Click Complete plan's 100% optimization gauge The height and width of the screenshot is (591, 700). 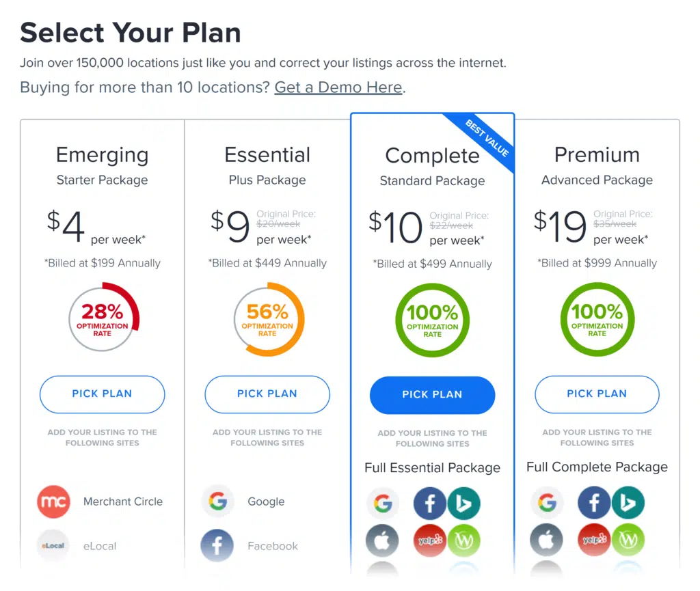click(x=432, y=320)
